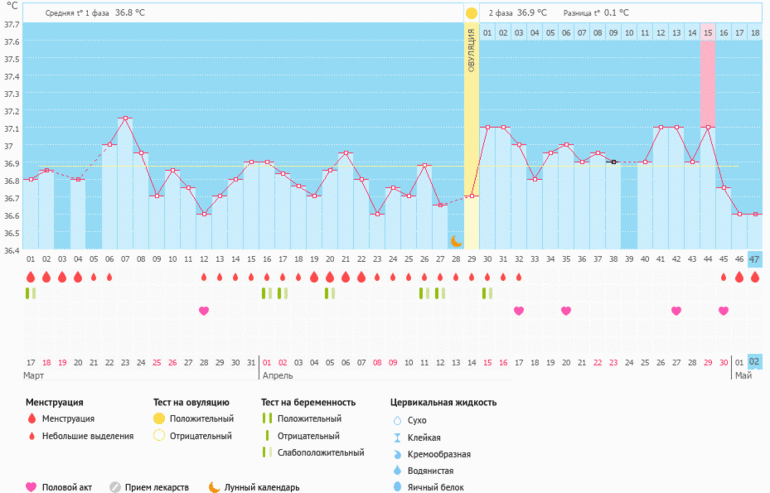This screenshot has height=493, width=770.
Task: Click the temperature peak point on day 07
Action: (125, 118)
